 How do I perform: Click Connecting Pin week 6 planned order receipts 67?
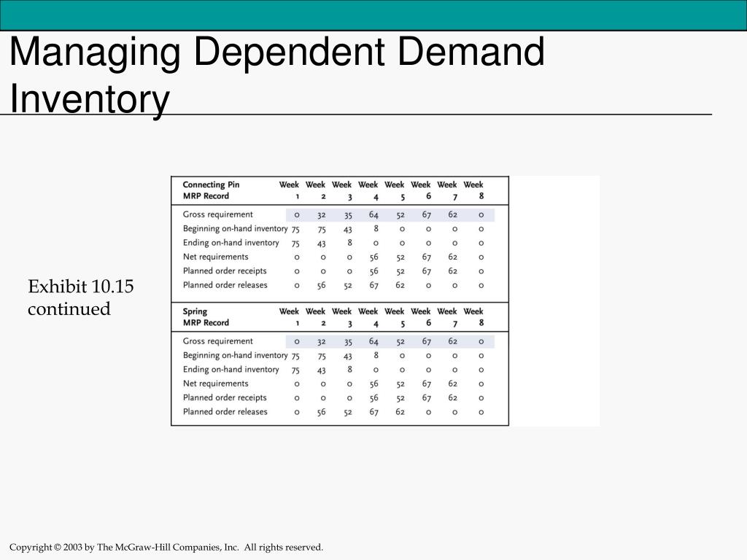click(x=426, y=271)
